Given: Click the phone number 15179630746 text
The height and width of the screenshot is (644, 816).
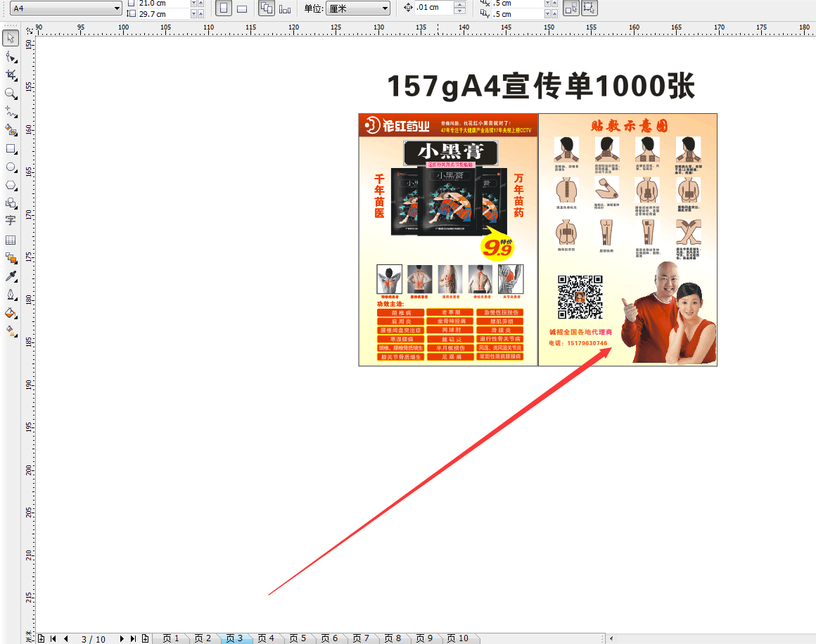Looking at the screenshot, I should click(587, 343).
